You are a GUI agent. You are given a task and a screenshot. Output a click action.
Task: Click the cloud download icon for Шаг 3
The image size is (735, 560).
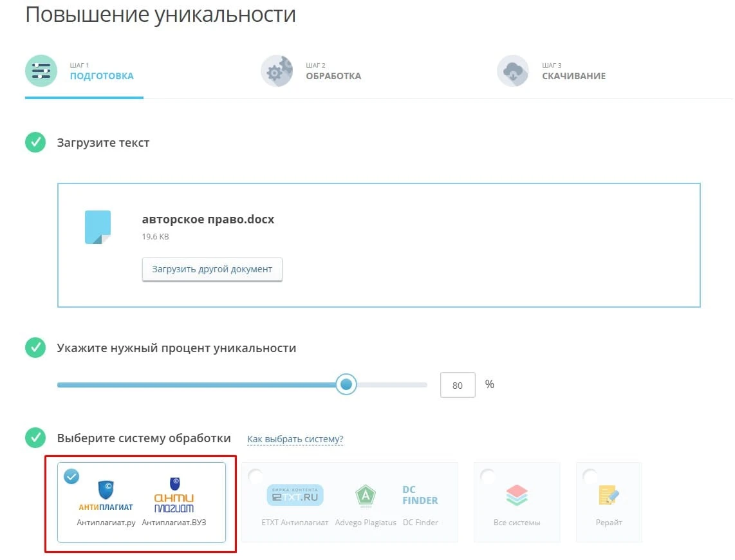point(512,71)
